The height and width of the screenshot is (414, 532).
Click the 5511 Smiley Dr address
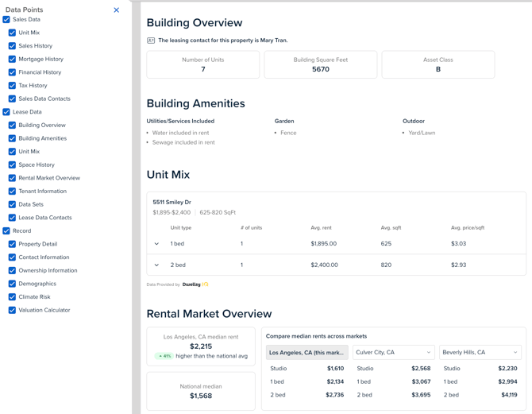(x=172, y=203)
